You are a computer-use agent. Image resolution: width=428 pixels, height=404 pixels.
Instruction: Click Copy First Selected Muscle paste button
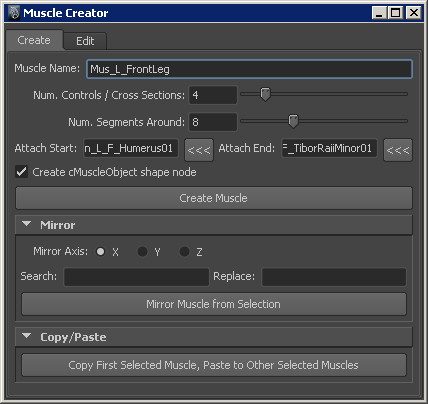[x=214, y=365]
